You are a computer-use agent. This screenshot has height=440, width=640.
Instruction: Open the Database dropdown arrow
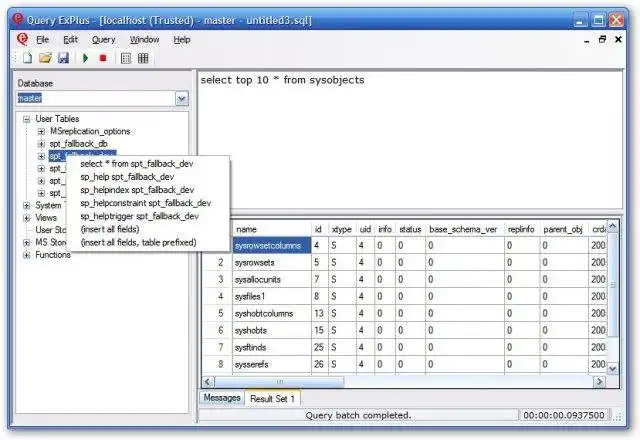coord(182,98)
